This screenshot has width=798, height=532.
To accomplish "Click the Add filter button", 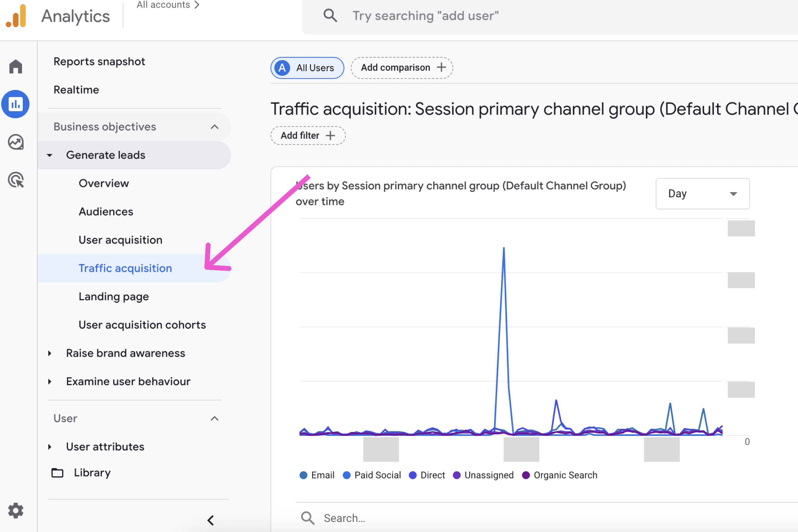I will tap(308, 136).
